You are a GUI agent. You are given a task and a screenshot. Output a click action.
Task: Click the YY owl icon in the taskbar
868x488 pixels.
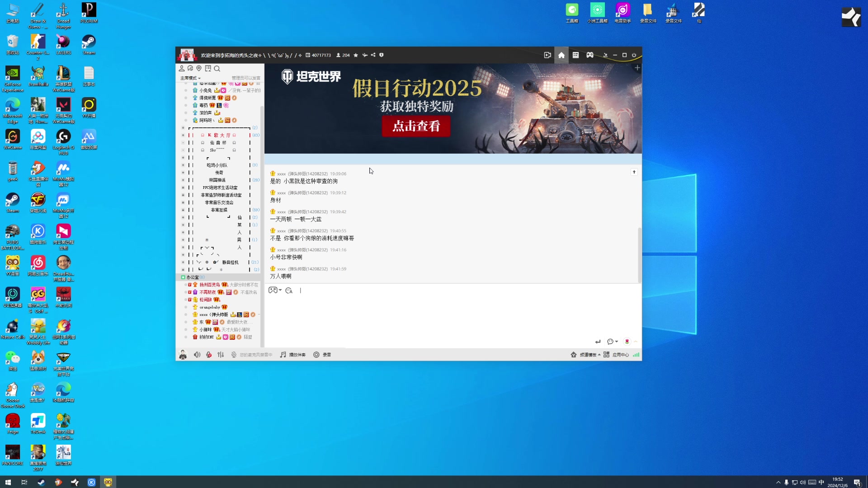[108, 482]
